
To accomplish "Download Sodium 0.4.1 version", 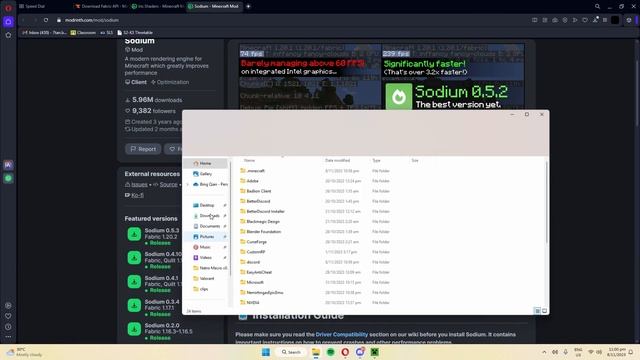I will [134, 282].
